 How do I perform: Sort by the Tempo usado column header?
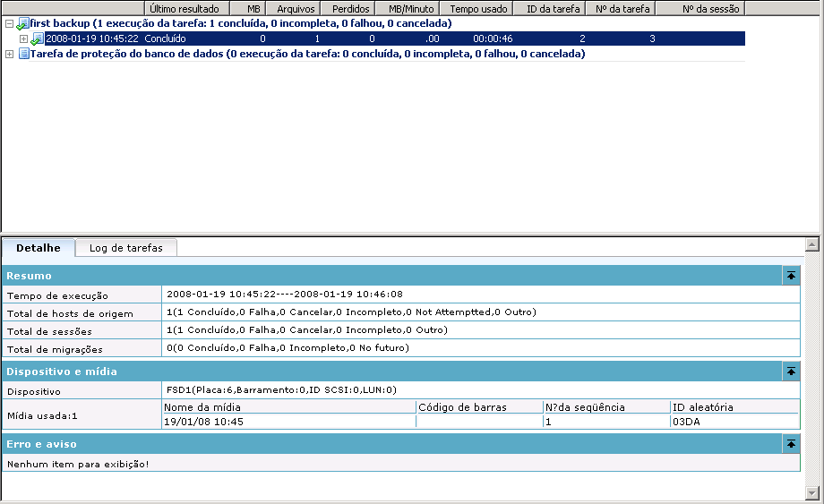click(x=476, y=8)
